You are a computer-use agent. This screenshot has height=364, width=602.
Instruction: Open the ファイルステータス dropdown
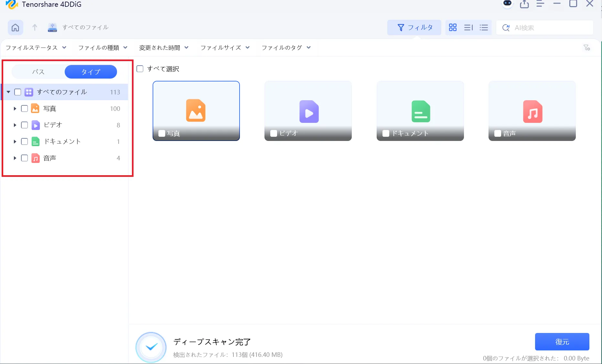click(36, 48)
